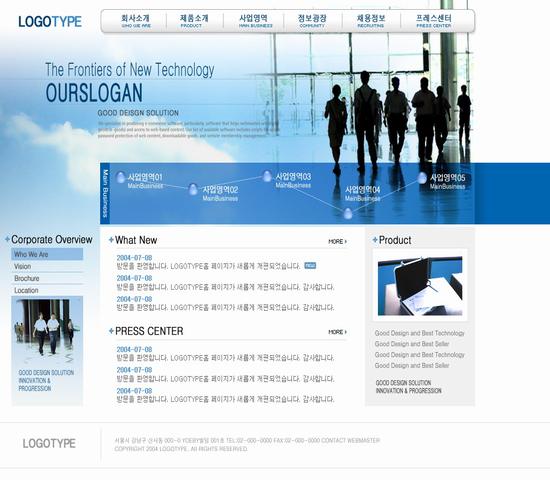Open the 회사소개 Who We Are menu
Image resolution: width=550 pixels, height=480 pixels.
(x=136, y=21)
